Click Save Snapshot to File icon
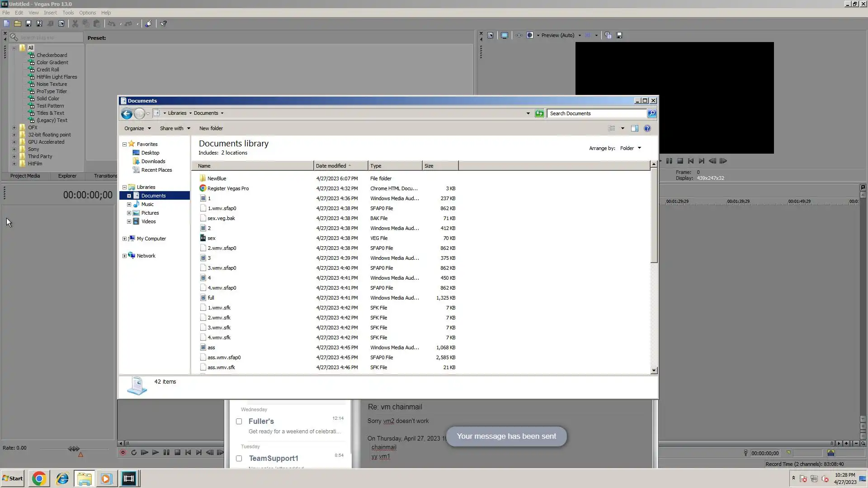Screen dimensions: 868x488 [x=619, y=35]
